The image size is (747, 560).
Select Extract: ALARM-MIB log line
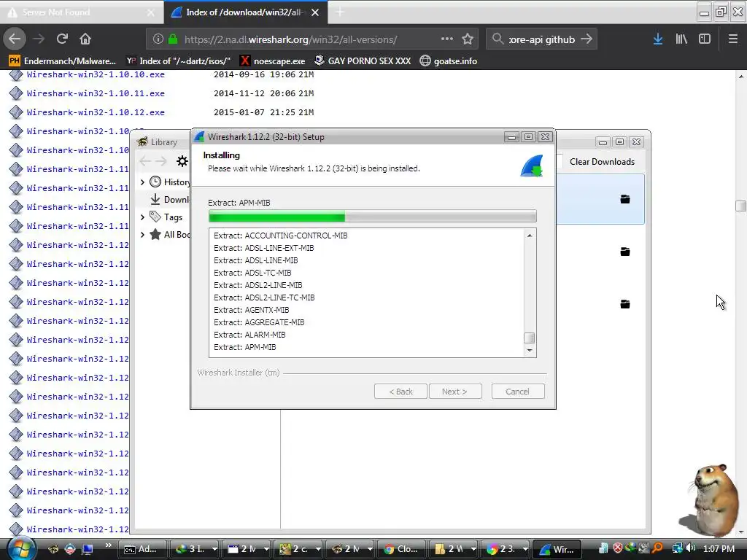(x=249, y=335)
